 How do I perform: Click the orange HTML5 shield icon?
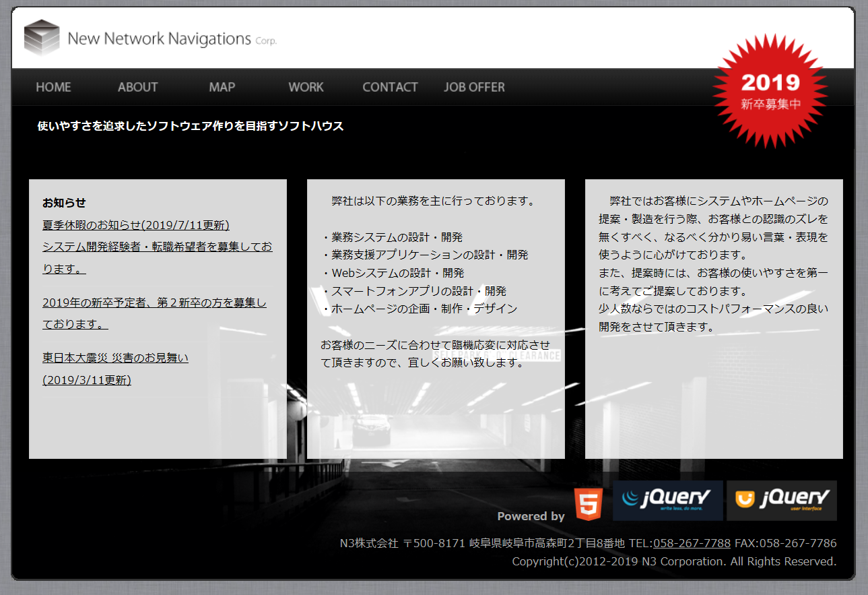587,505
